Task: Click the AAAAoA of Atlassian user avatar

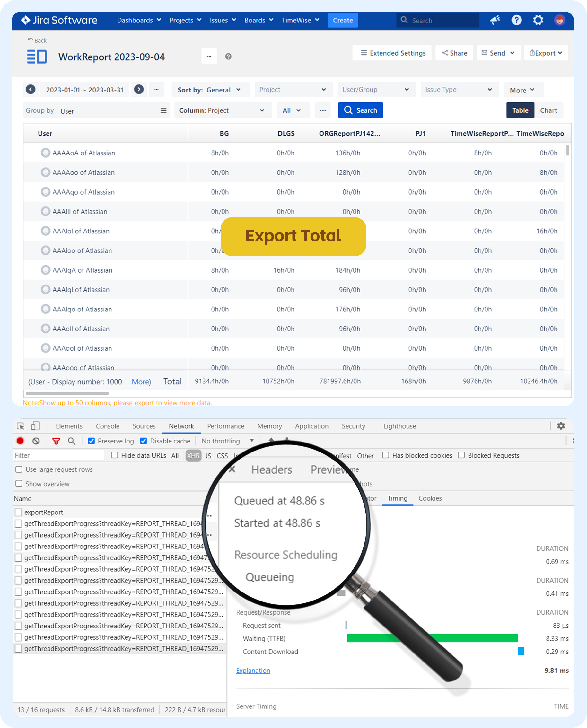Action: (46, 153)
